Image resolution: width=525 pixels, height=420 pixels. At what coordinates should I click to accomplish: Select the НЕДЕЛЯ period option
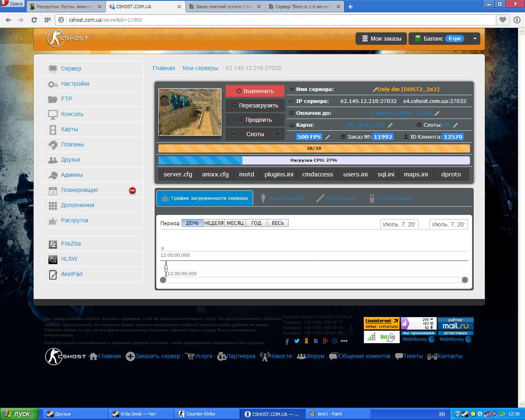(214, 223)
